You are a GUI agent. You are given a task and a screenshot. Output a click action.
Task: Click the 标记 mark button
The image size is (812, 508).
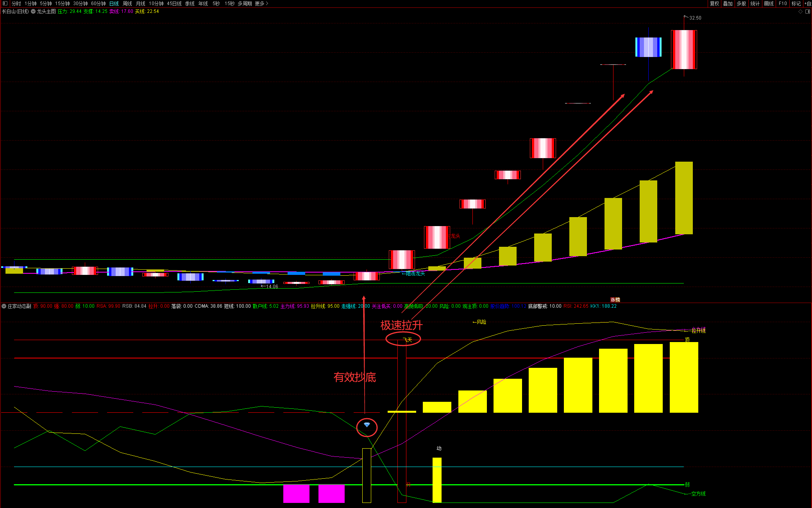click(x=796, y=4)
